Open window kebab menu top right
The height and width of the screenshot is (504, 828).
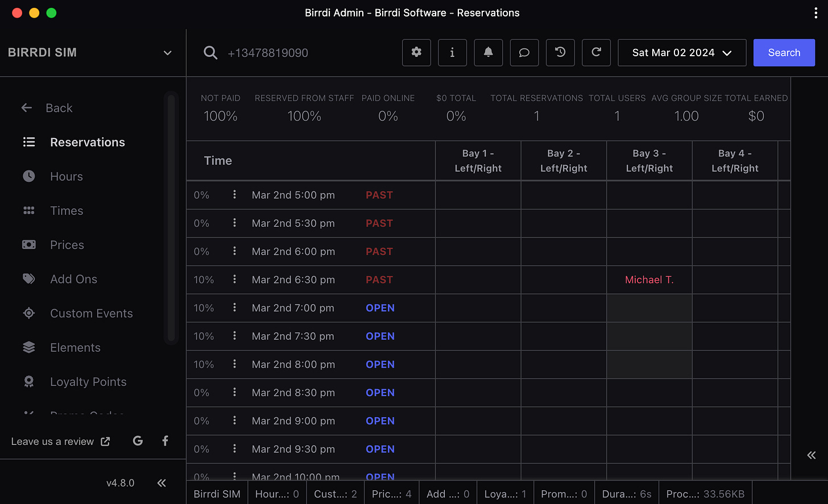815,13
